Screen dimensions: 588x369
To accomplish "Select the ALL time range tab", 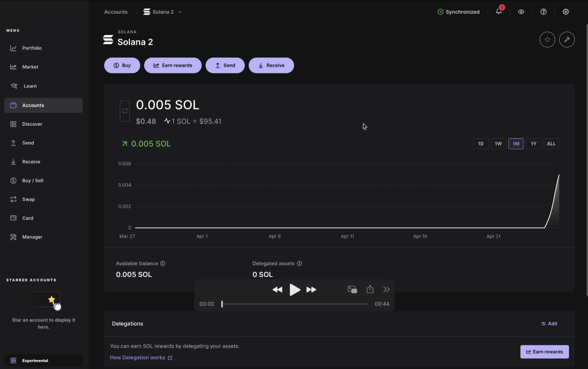I will pyautogui.click(x=551, y=143).
